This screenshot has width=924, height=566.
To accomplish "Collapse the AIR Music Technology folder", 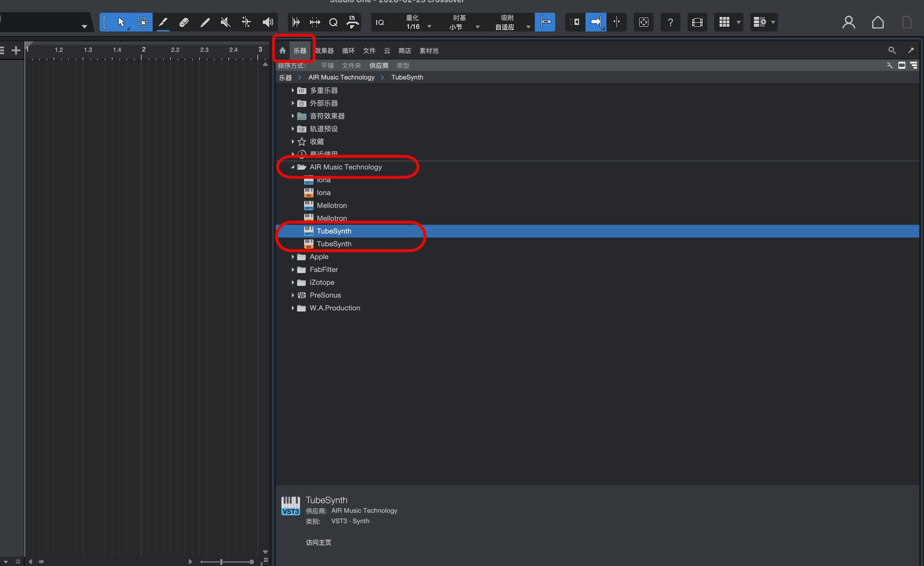I will click(293, 167).
